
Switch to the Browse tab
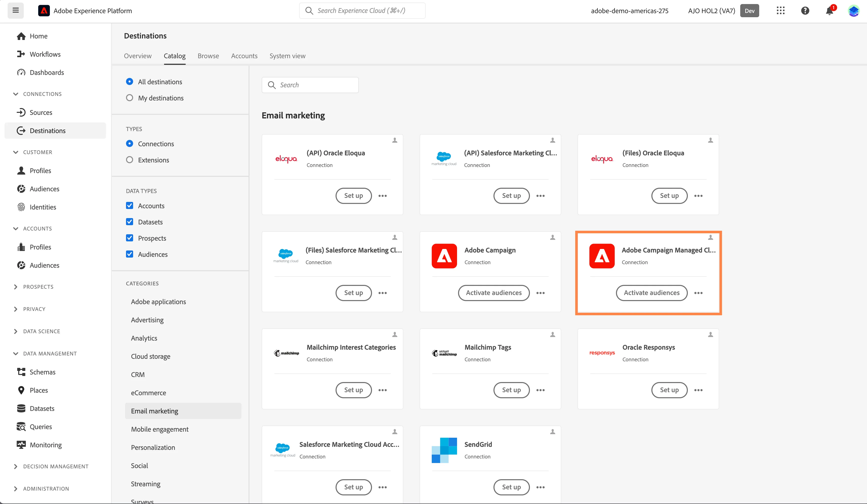(x=208, y=56)
